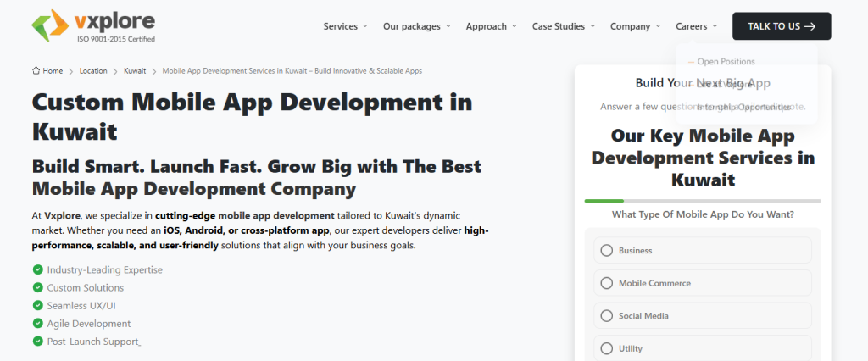Screen dimensions: 868x361
Task: Expand the Our packages dropdown chevron
Action: [448, 26]
